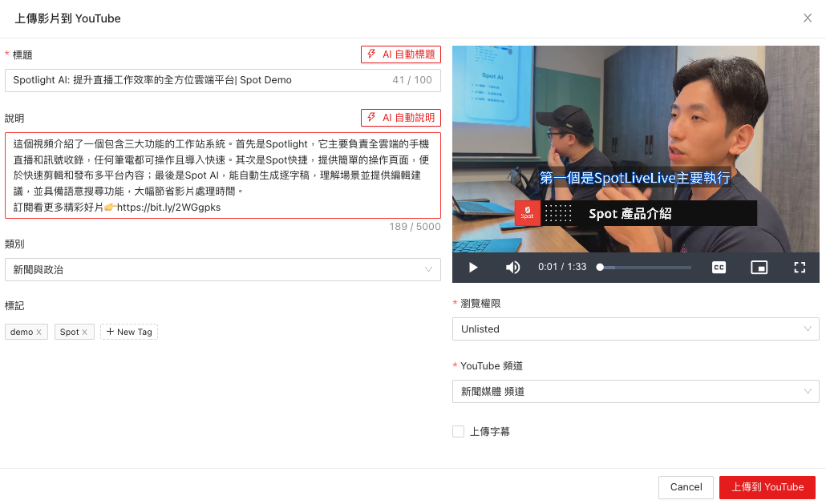Generate description with AI 自動說明
Image resolution: width=826 pixels, height=504 pixels.
coord(401,117)
